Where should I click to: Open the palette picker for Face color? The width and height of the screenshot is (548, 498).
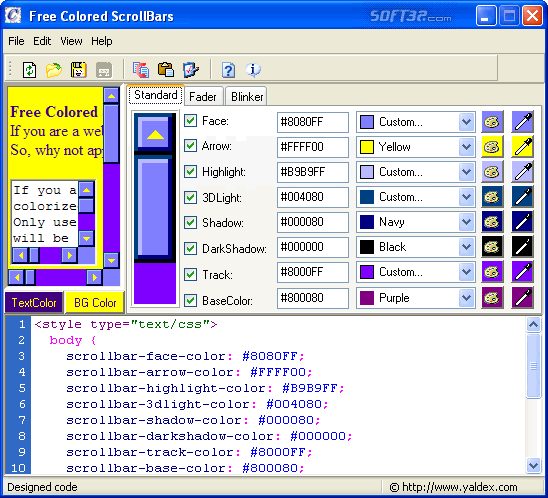(x=492, y=122)
